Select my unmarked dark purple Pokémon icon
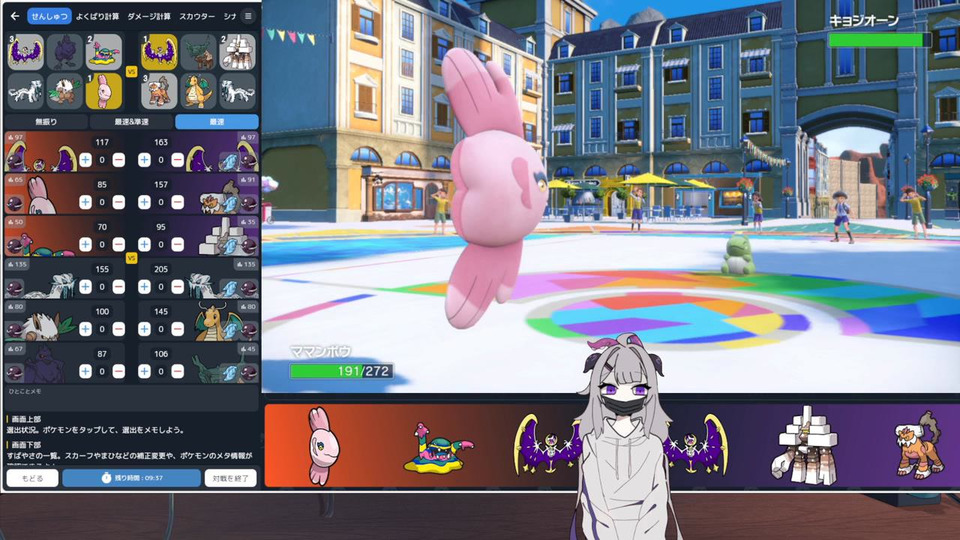The image size is (960, 540). (64, 51)
